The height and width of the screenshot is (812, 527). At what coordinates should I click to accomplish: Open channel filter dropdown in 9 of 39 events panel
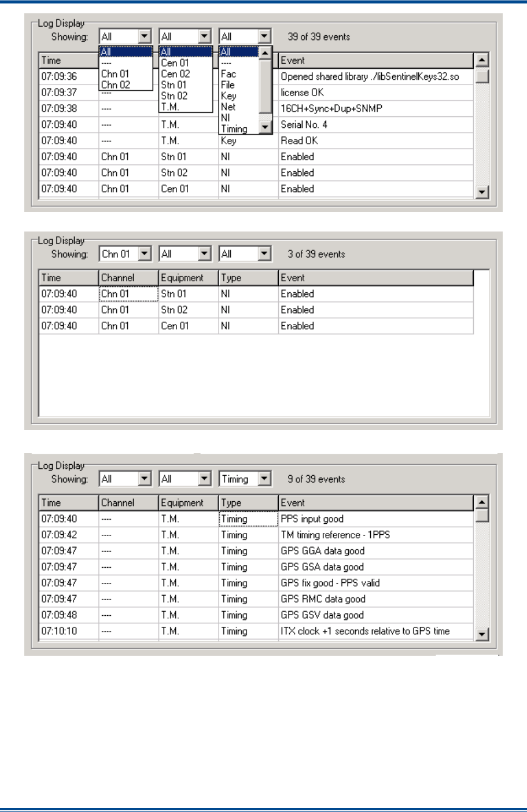[145, 479]
